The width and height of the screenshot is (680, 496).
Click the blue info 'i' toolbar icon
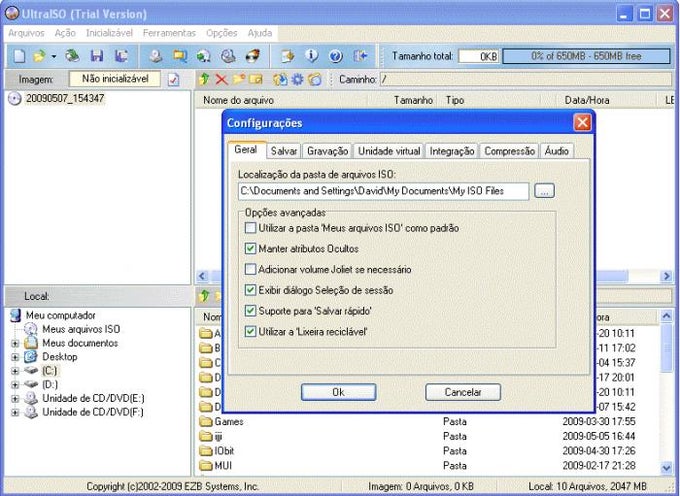311,56
